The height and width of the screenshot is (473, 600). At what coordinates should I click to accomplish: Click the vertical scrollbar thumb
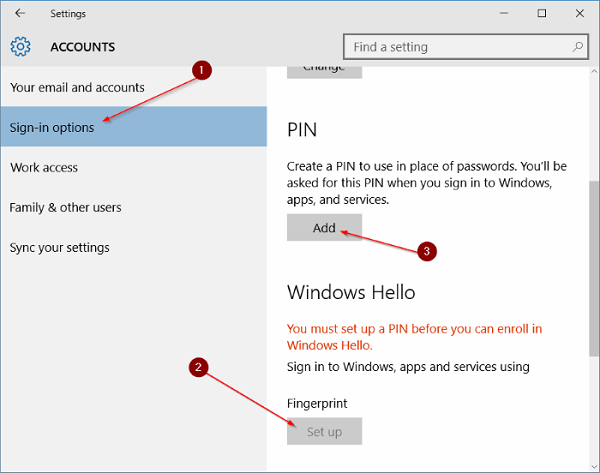594,270
